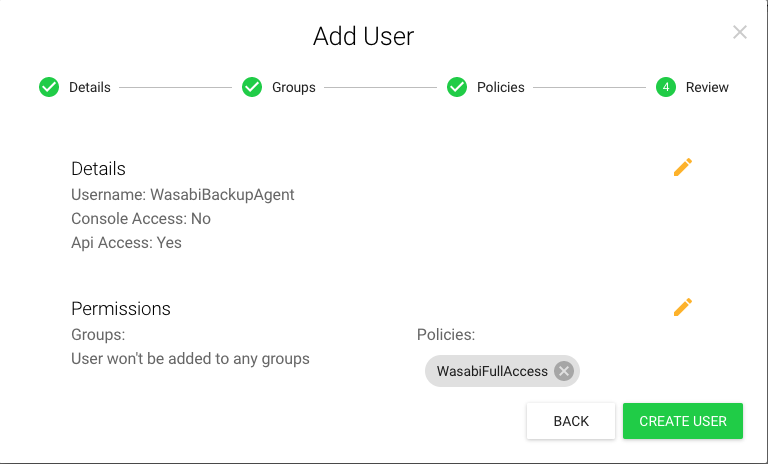Click the WasabiFullAccess policy chip label
Viewport: 768px width, 464px height.
492,371
